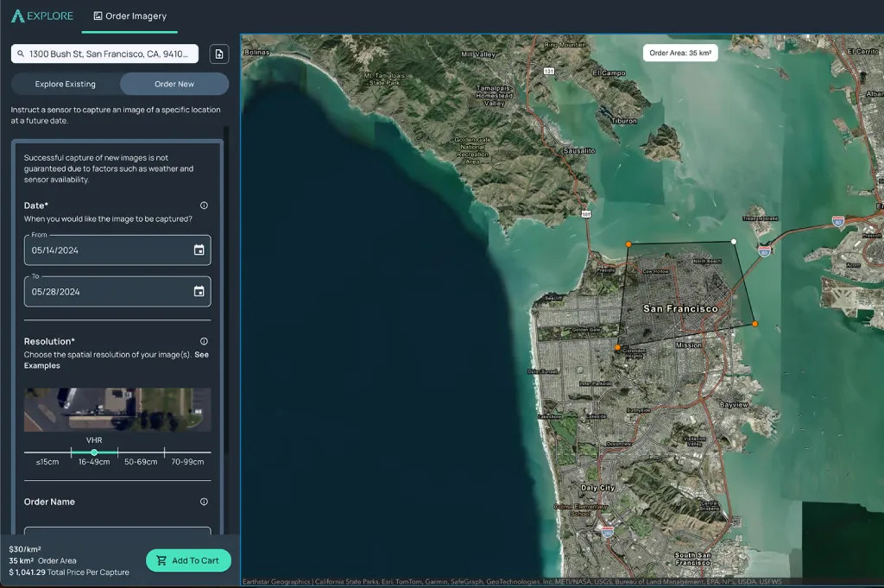The image size is (884, 588).
Task: Open the Resolution info tooltip icon
Action: pos(204,341)
